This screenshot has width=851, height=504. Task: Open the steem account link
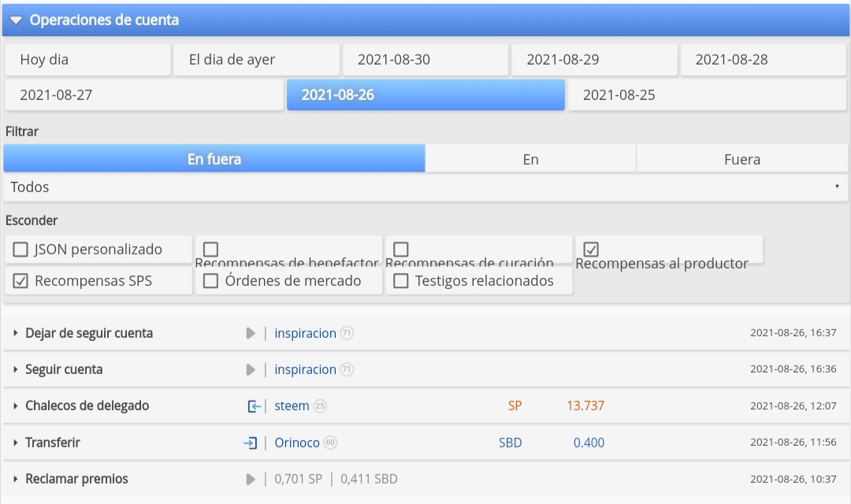pos(292,406)
